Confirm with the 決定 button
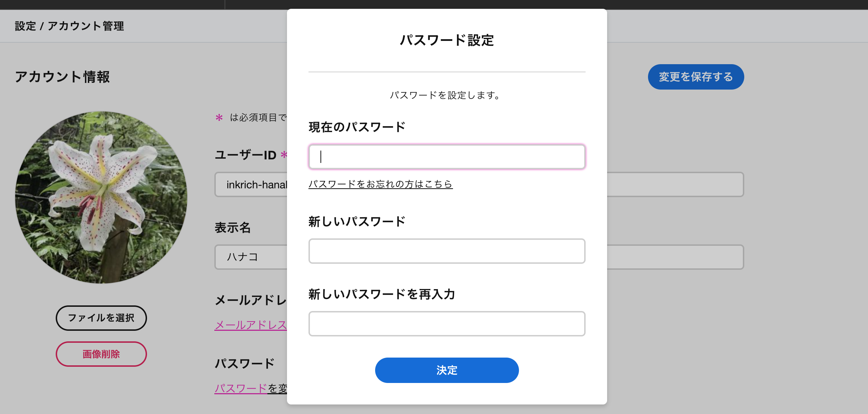 pos(447,370)
